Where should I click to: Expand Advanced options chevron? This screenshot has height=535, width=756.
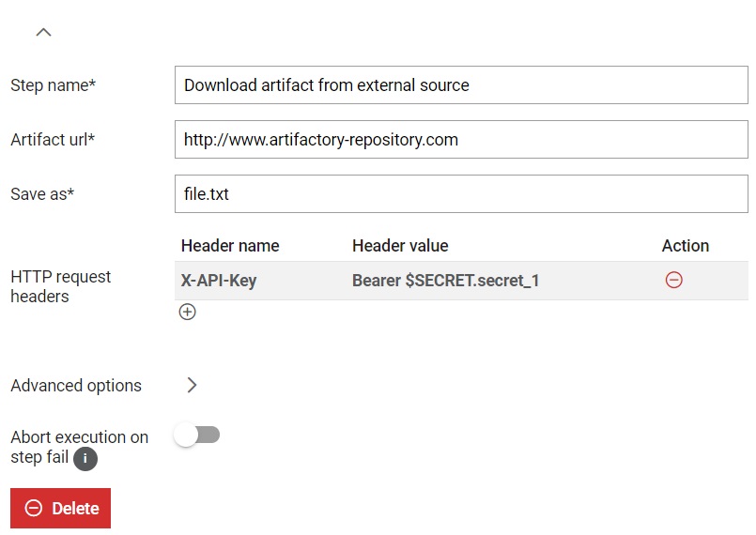[192, 385]
